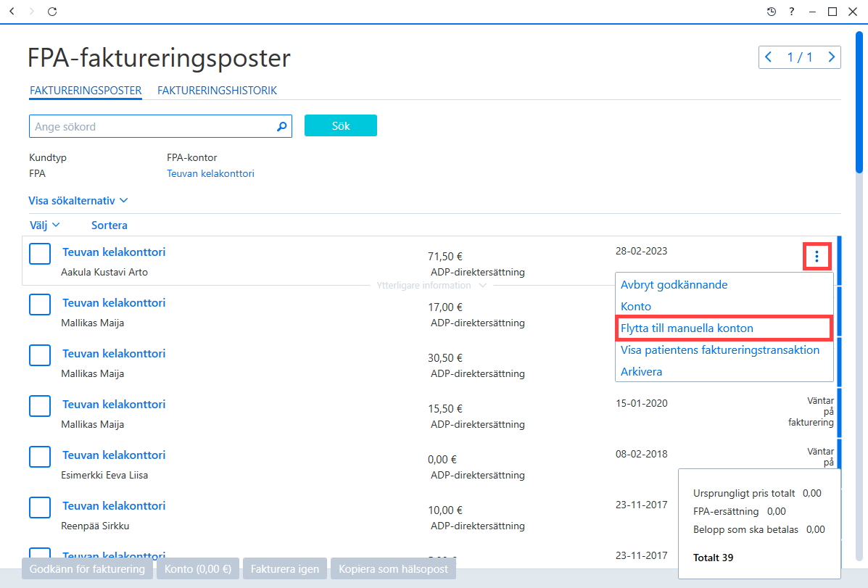868x588 pixels.
Task: Expand Ytterligare information on first row
Action: point(431,285)
